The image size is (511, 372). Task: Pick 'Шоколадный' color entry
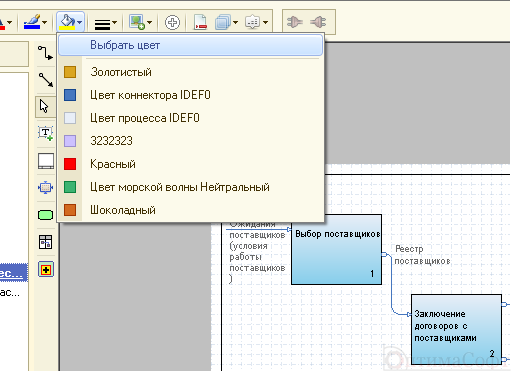click(191, 210)
